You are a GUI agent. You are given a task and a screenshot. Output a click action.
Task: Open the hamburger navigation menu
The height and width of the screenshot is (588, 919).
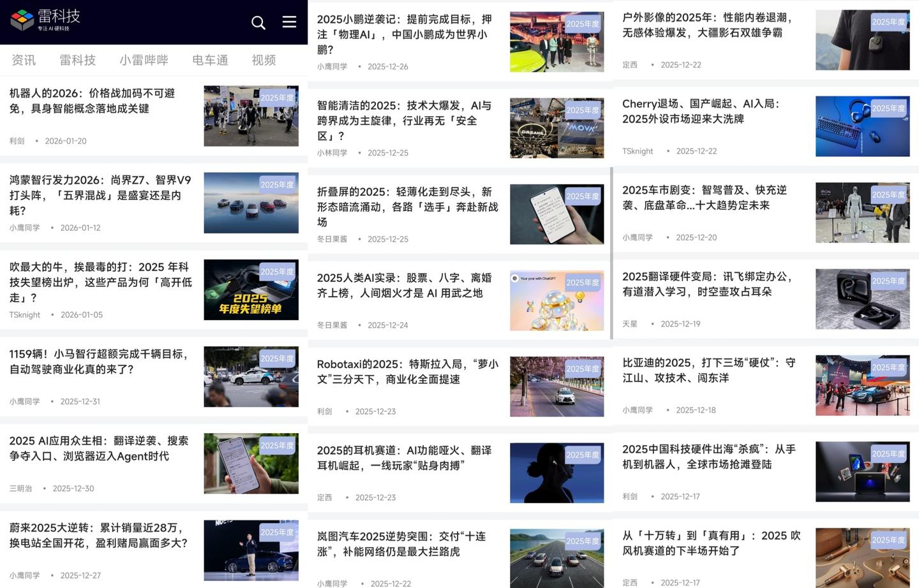click(289, 22)
